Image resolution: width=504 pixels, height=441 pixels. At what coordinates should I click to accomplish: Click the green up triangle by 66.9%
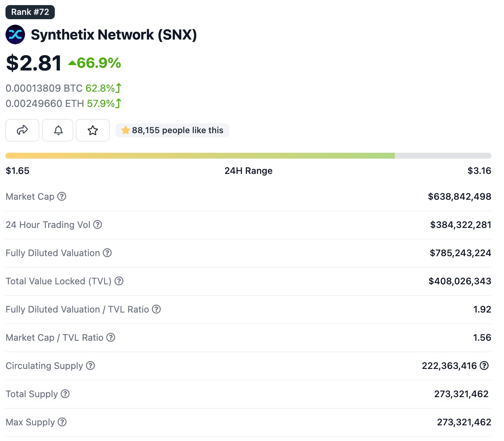click(x=72, y=63)
